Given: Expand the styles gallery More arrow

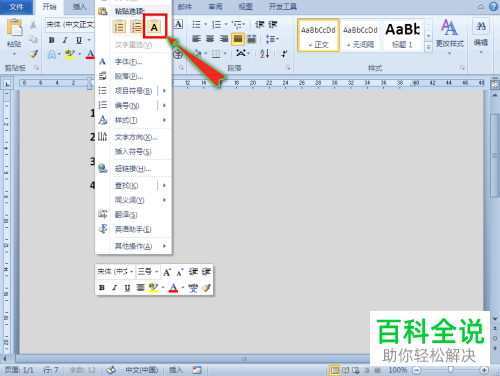Looking at the screenshot, I should point(428,48).
